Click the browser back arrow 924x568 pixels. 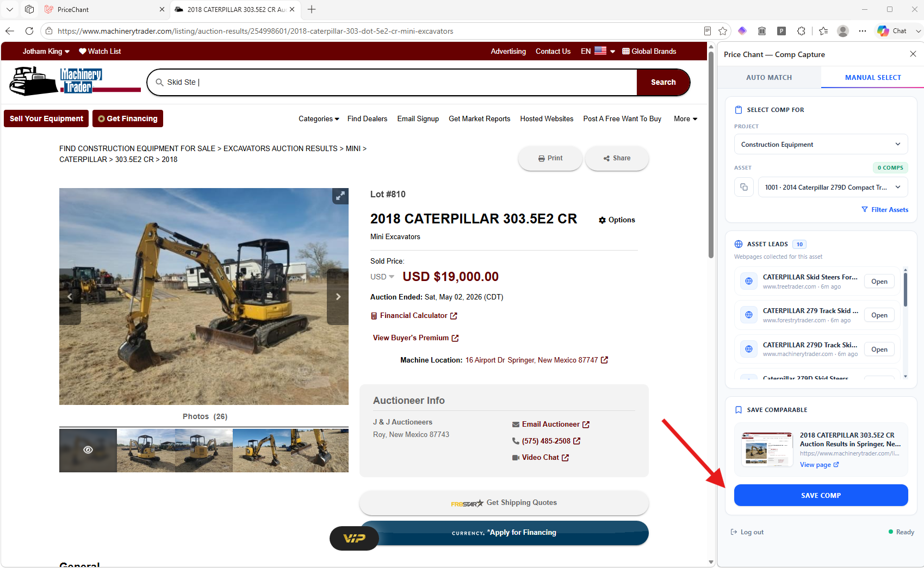tap(10, 31)
